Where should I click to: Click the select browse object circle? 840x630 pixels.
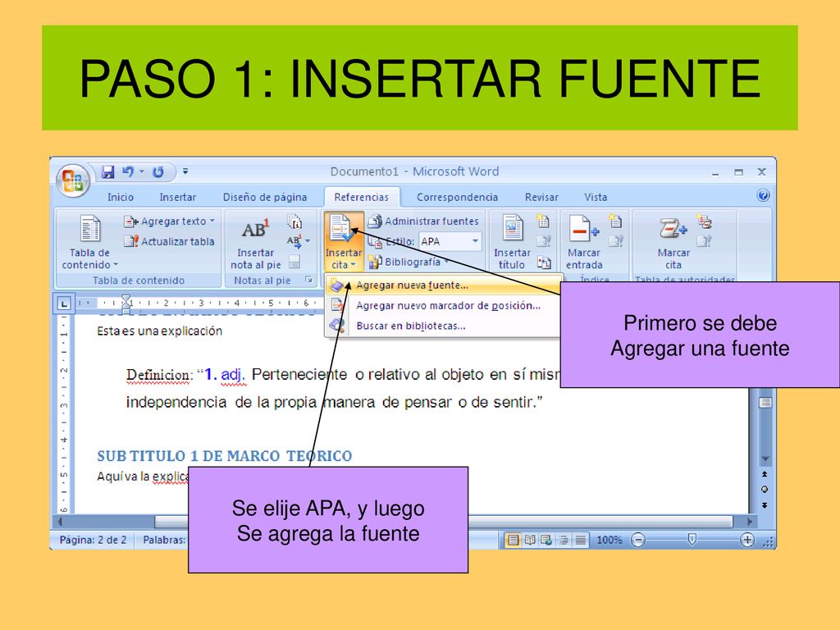coord(765,490)
